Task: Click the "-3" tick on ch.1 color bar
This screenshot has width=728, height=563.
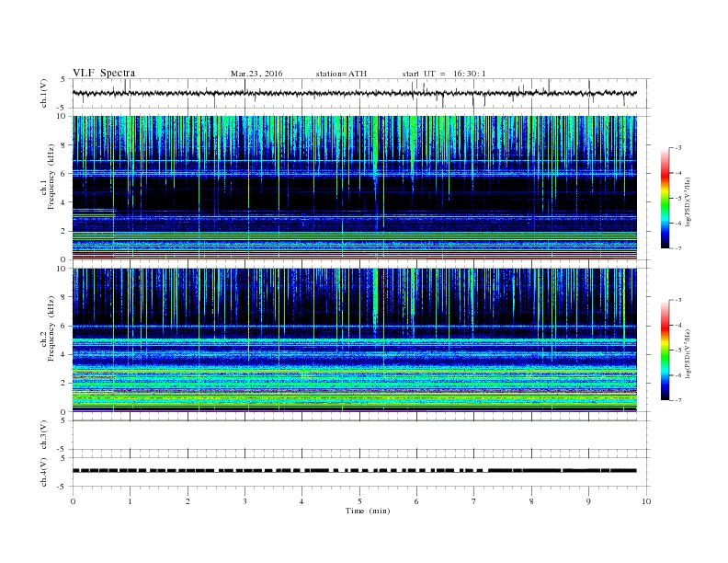Action: click(677, 148)
